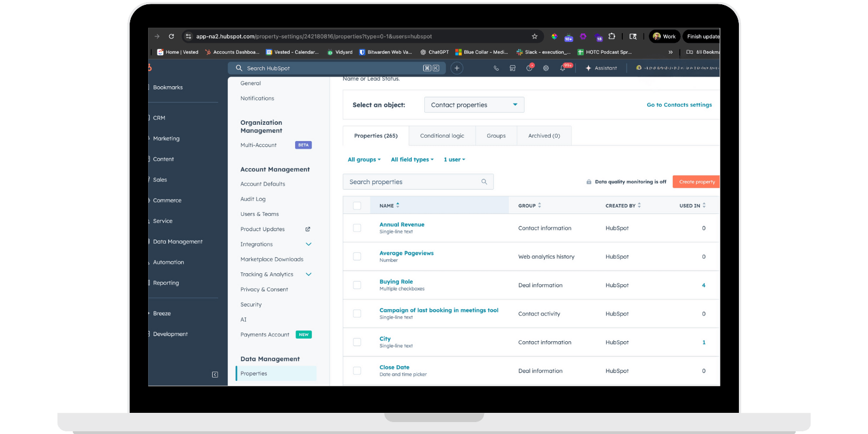This screenshot has width=868, height=434.
Task: Sort the table by GROUP column
Action: (529, 206)
